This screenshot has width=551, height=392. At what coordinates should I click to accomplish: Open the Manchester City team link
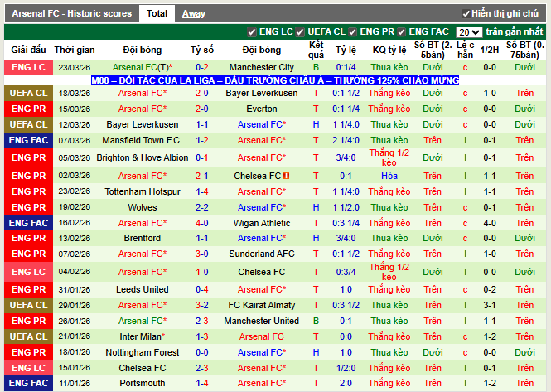coord(261,67)
